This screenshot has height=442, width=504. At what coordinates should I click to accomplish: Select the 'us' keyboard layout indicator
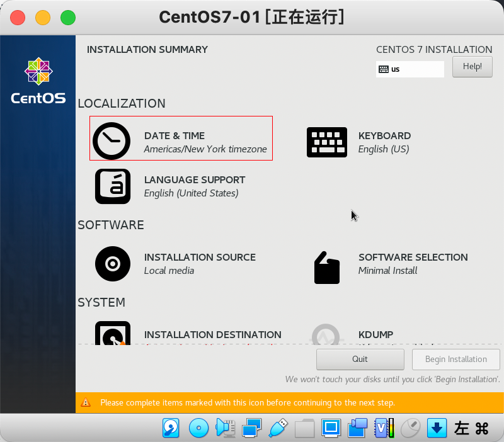pyautogui.click(x=410, y=69)
